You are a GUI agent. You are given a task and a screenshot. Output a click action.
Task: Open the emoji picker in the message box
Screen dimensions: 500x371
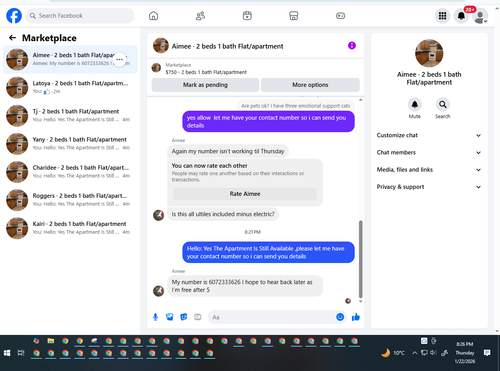coord(340,317)
